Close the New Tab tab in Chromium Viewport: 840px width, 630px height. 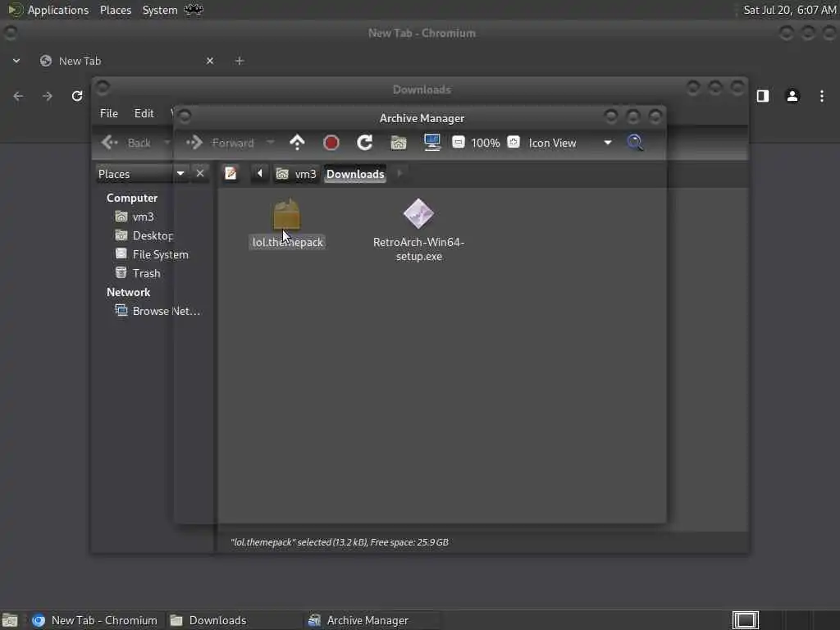tap(210, 61)
